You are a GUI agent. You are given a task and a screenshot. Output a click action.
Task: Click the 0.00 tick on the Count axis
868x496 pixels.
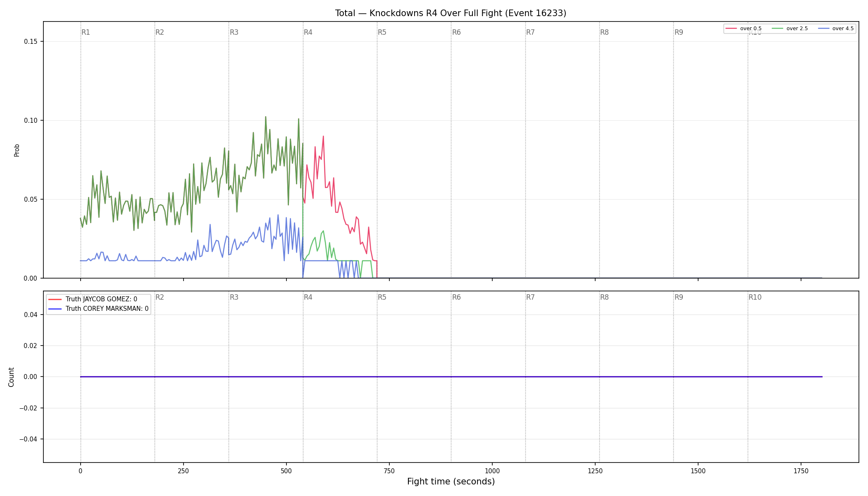click(x=31, y=377)
